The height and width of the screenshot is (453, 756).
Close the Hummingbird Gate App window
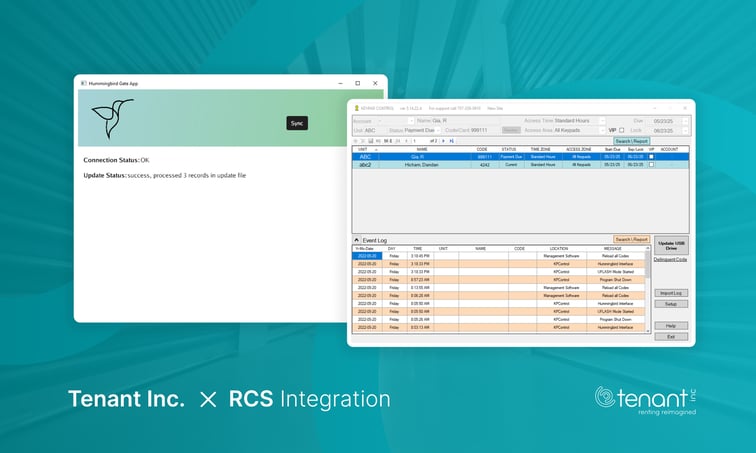pyautogui.click(x=375, y=83)
